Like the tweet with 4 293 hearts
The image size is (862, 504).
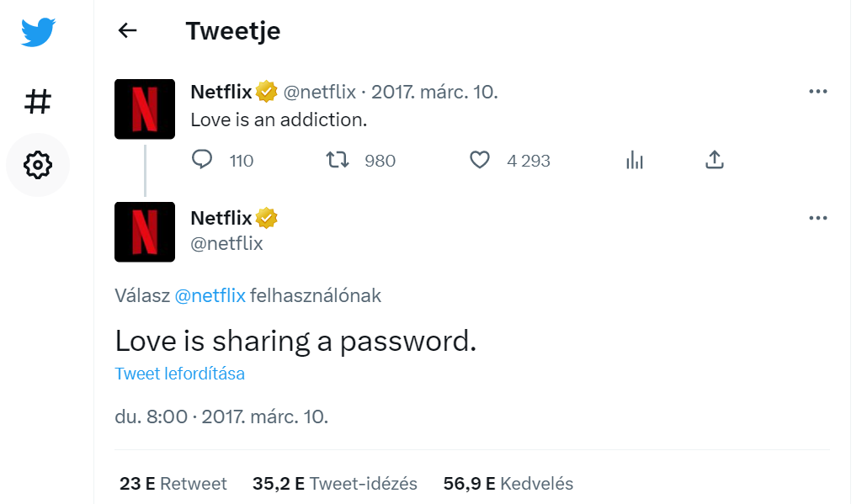click(x=479, y=160)
